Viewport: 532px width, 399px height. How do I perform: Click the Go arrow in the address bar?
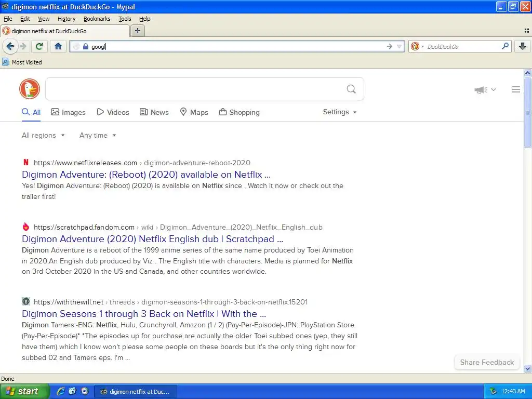pos(390,46)
